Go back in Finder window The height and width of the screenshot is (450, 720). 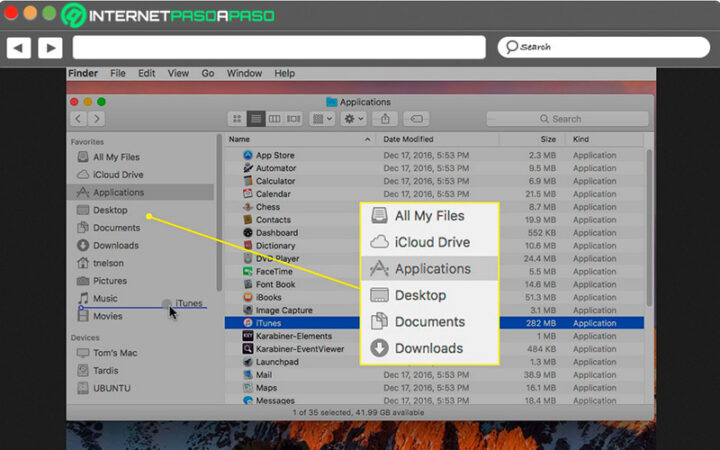[x=79, y=119]
